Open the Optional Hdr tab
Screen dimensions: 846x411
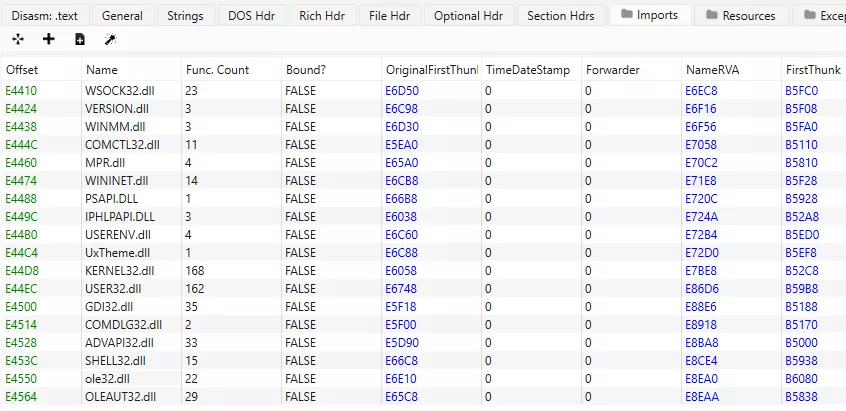[x=469, y=16]
